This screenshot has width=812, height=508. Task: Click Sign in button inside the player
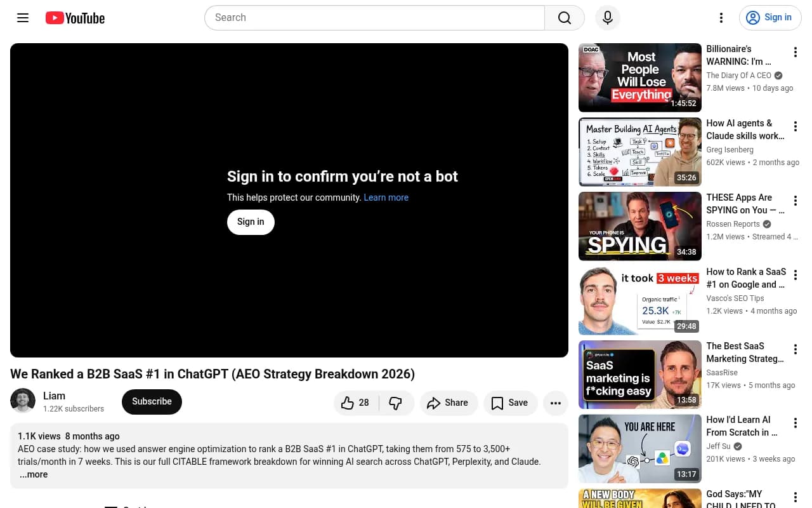(x=251, y=222)
